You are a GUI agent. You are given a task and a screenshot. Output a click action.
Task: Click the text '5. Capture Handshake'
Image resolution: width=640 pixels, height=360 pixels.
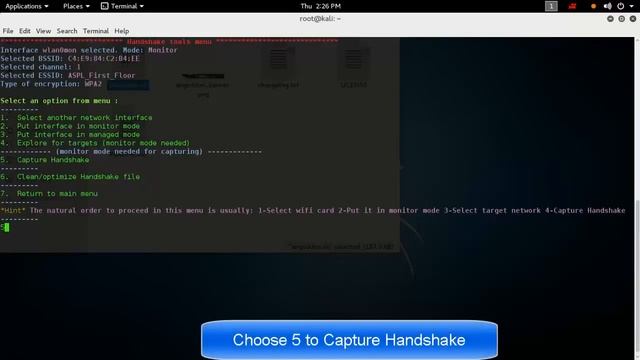pos(45,160)
